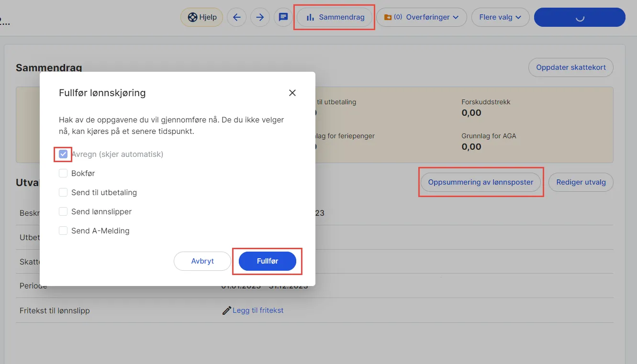Enable the Bokfør checkbox
The width and height of the screenshot is (637, 364).
[x=63, y=173]
